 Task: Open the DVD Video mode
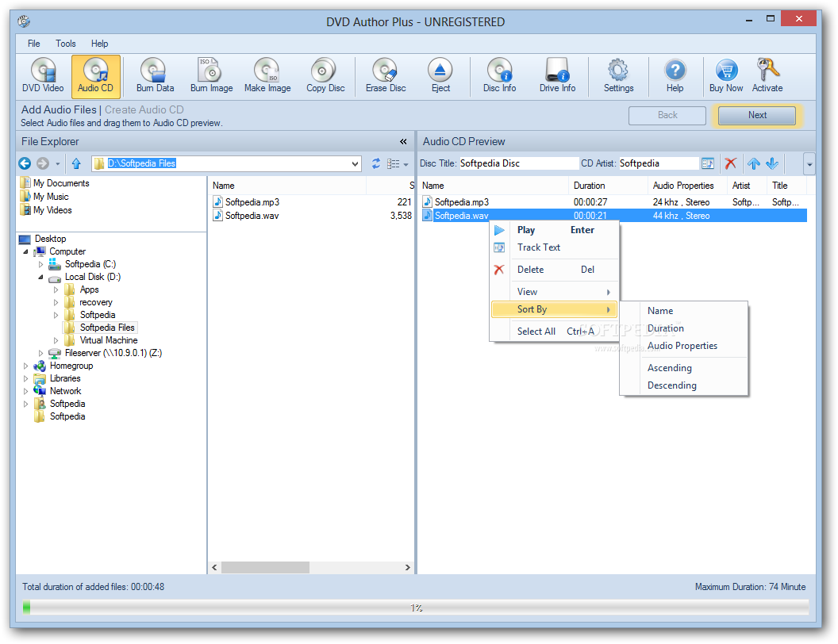point(43,76)
